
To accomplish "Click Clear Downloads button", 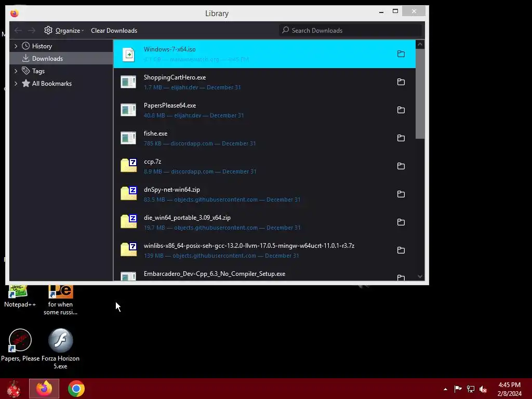I will 114,31.
